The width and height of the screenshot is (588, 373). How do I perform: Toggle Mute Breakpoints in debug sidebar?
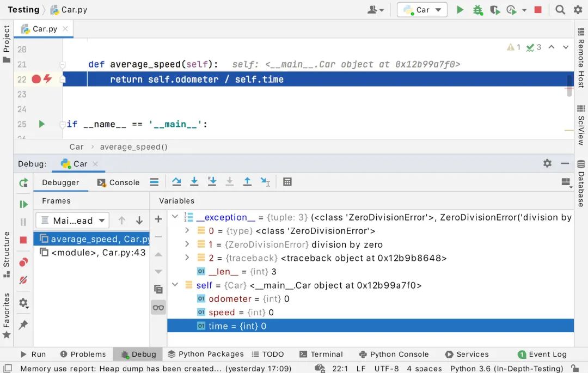tap(23, 280)
